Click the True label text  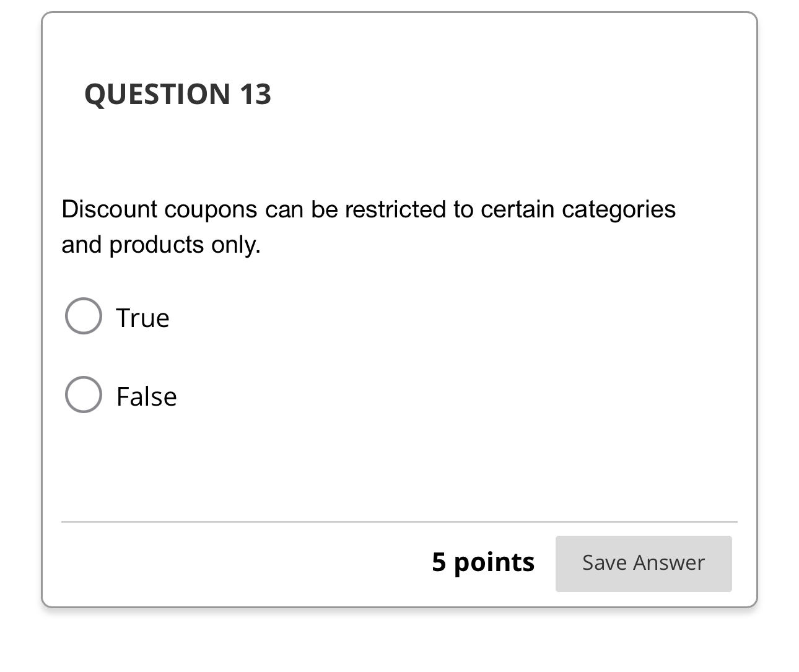point(142,317)
